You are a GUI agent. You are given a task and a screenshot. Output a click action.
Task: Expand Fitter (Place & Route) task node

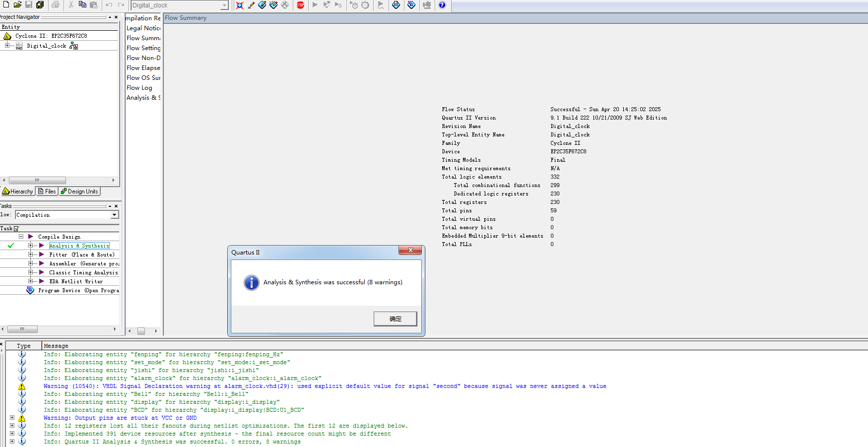pyautogui.click(x=30, y=255)
